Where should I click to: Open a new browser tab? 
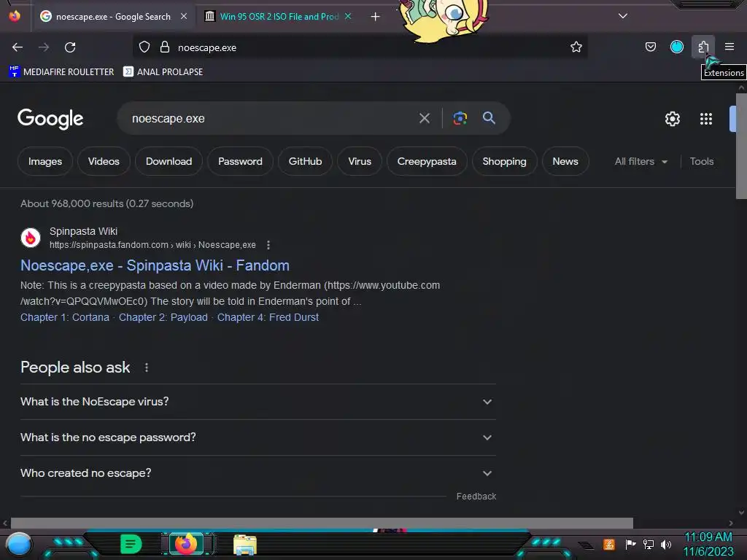pos(376,17)
